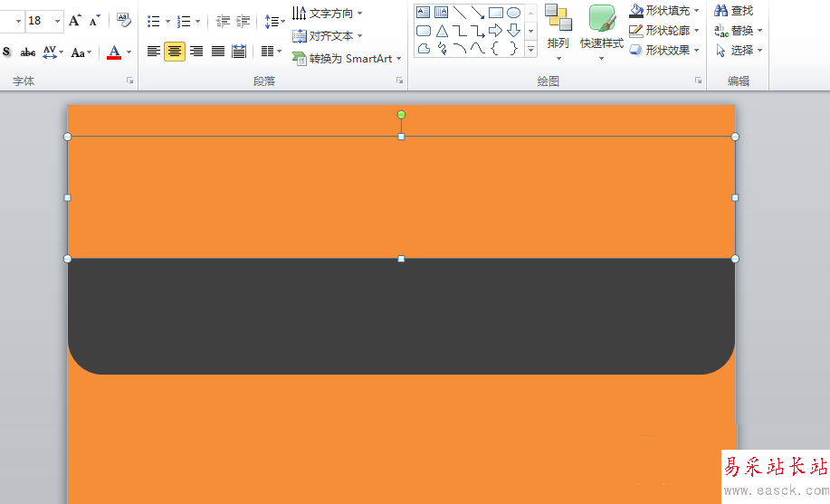This screenshot has width=830, height=504.
Task: Open the 对齐文本 align text menu
Action: 327,36
